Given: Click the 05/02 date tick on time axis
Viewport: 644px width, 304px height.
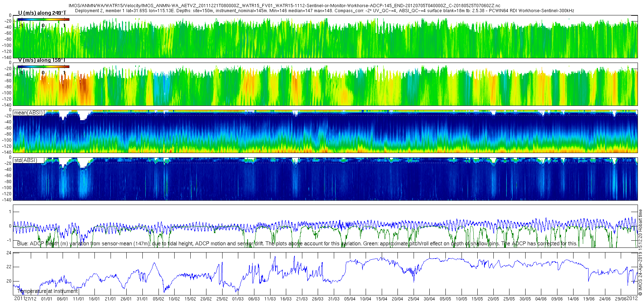Looking at the screenshot, I should point(158,299).
